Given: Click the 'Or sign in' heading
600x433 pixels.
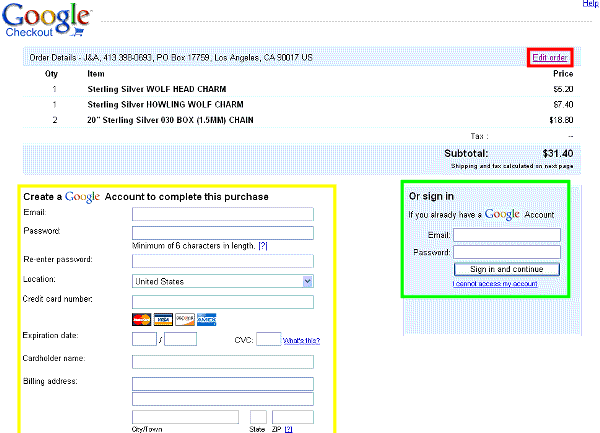Looking at the screenshot, I should tap(431, 196).
